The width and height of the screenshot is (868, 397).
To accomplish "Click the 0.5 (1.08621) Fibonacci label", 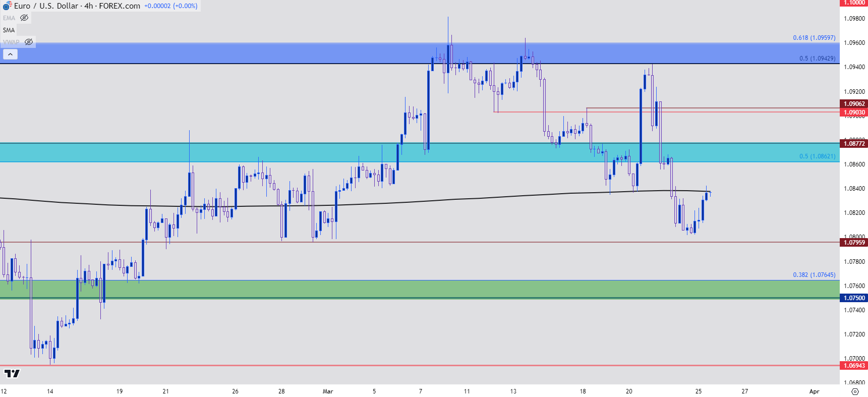I will tap(817, 156).
